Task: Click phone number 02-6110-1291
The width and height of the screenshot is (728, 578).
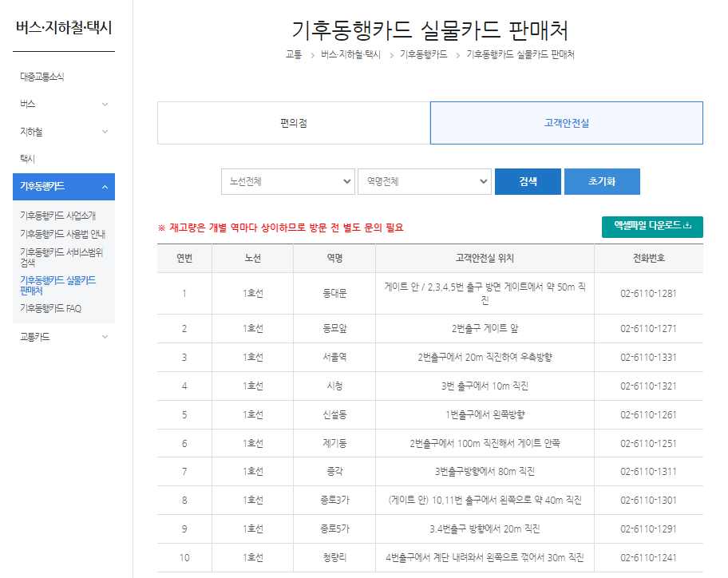Action: pyautogui.click(x=649, y=529)
